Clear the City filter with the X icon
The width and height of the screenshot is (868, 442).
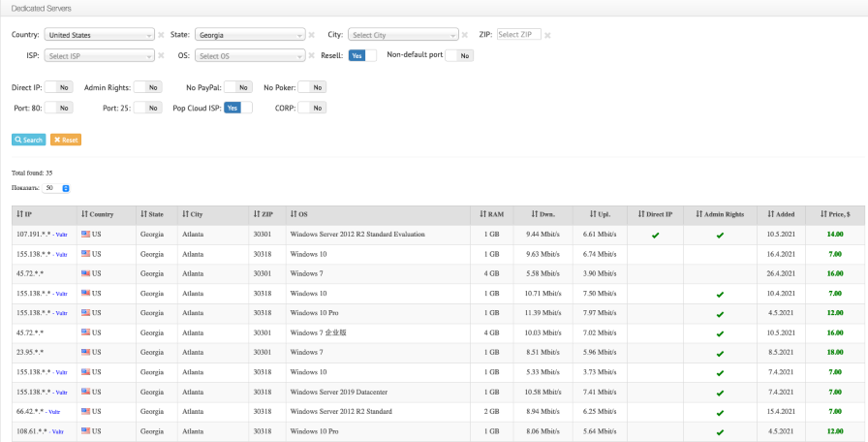465,35
